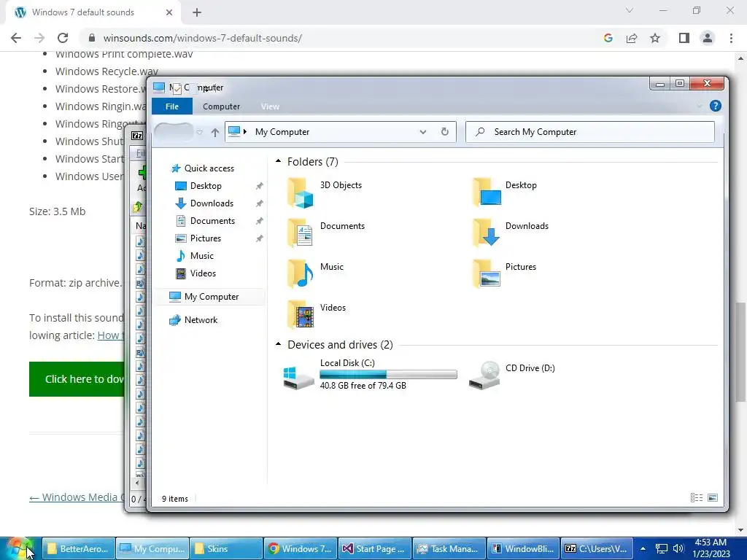Follow the Windows Media previous post link
The height and width of the screenshot is (560, 747).
tap(77, 497)
